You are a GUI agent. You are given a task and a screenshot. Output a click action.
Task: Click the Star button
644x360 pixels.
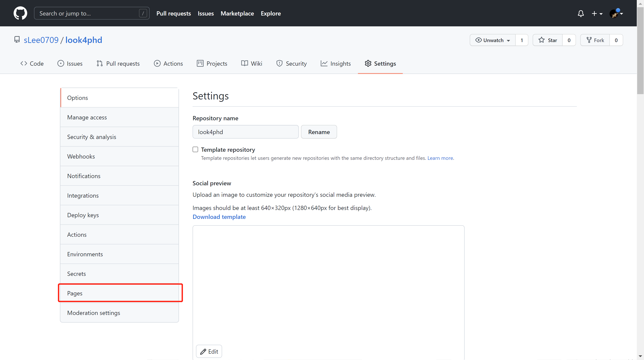(548, 40)
